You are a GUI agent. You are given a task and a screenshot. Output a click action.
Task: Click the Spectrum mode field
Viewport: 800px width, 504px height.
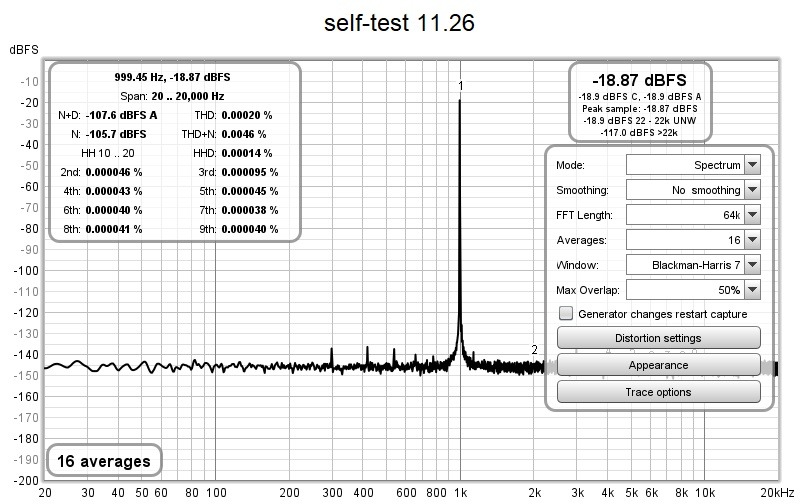click(x=685, y=165)
